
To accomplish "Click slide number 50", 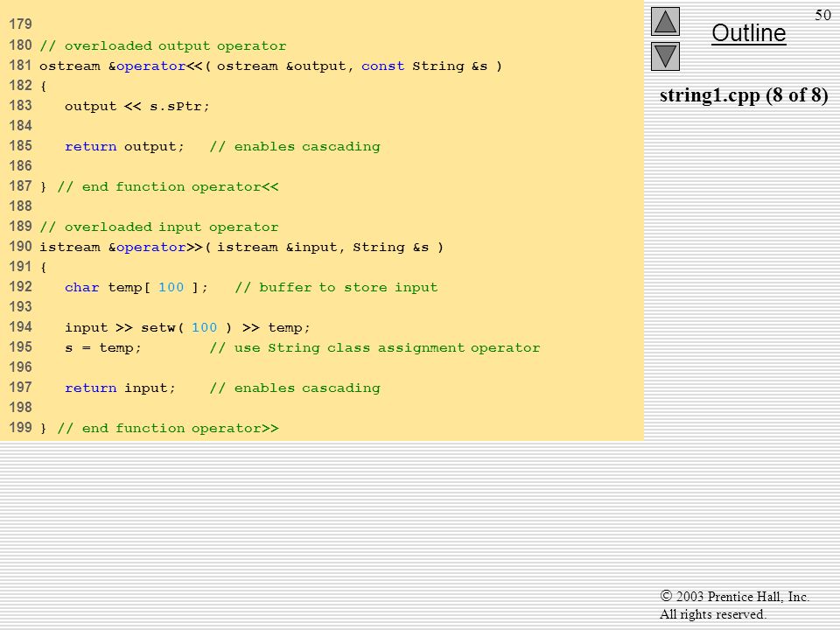I will 822,15.
